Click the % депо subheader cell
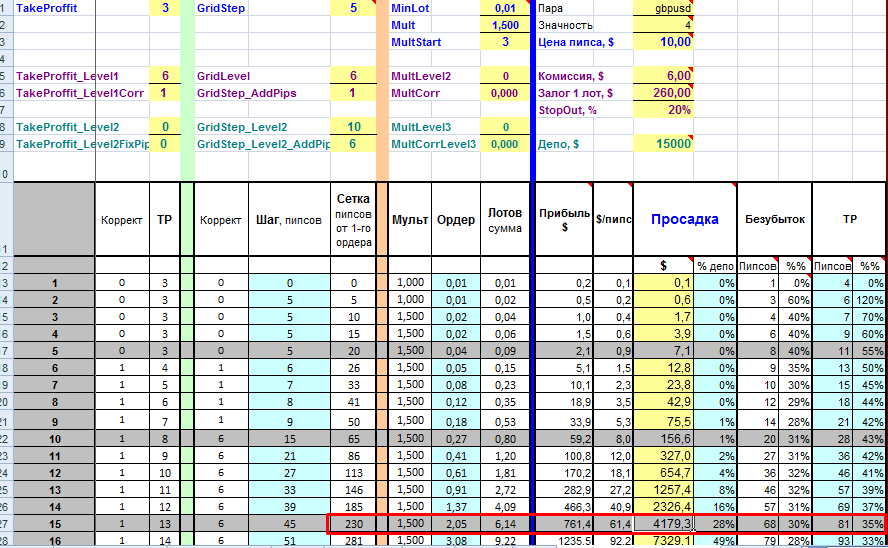Image resolution: width=888 pixels, height=548 pixels. pos(715,266)
